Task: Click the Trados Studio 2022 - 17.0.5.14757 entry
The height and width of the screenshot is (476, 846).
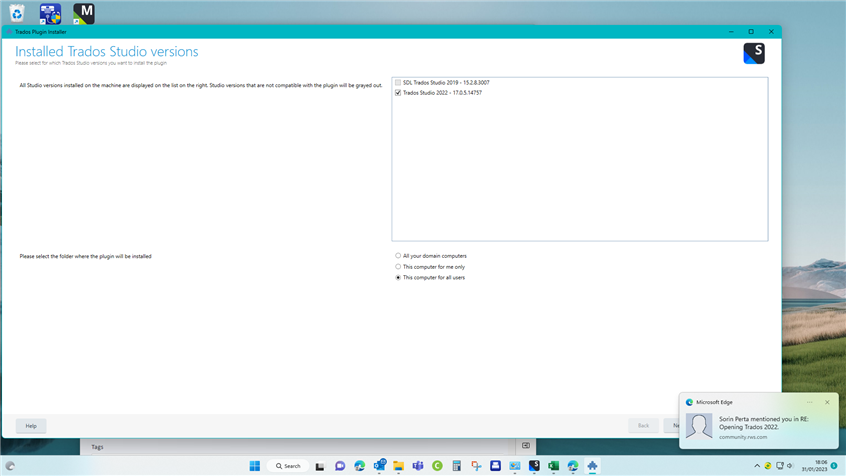Action: (442, 93)
